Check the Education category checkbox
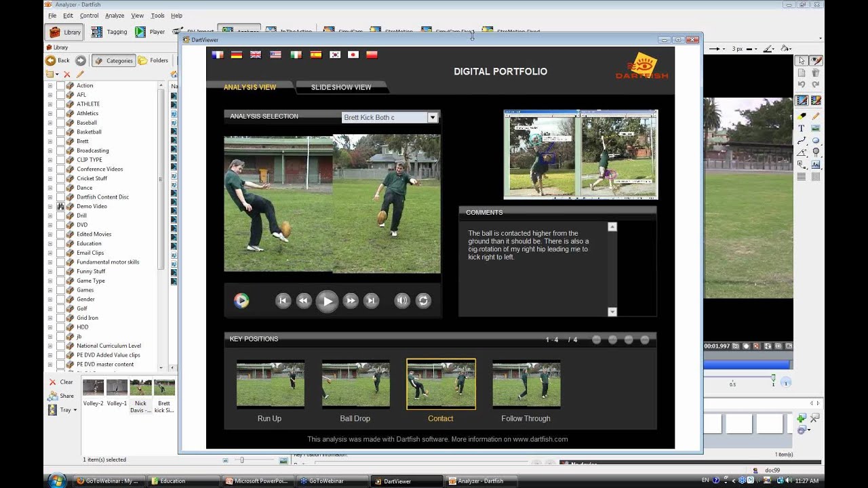Viewport: 868px width, 488px height. click(60, 243)
